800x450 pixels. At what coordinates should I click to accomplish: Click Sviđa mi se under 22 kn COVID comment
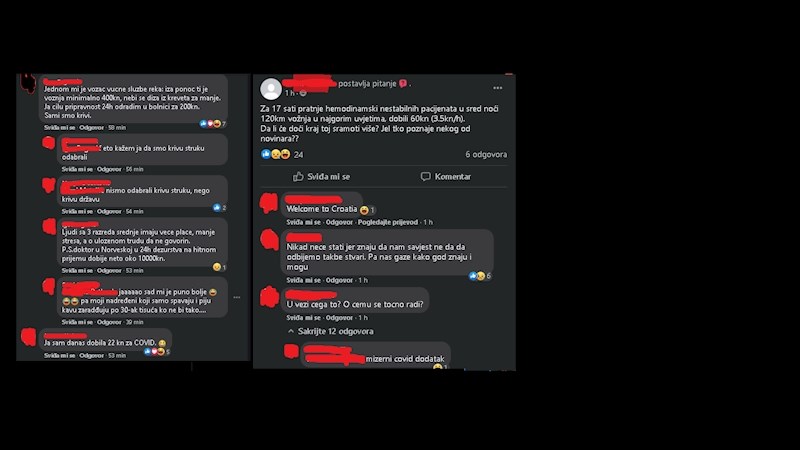(x=59, y=356)
